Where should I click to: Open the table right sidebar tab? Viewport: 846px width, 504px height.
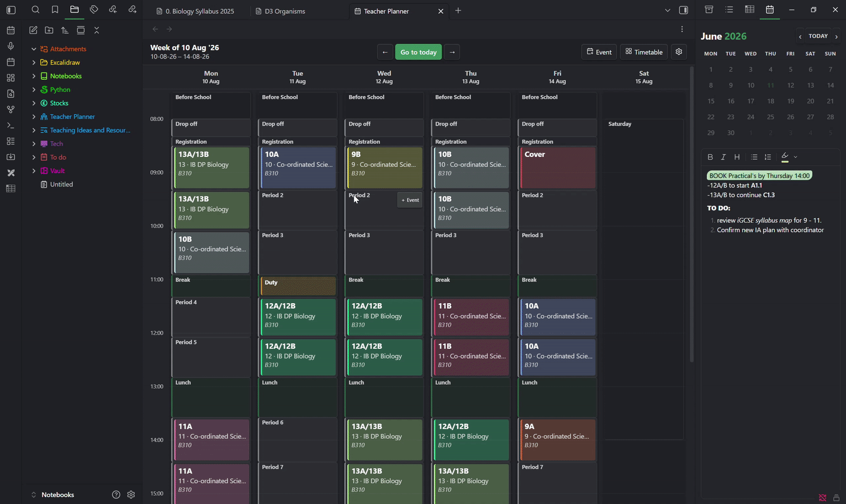pyautogui.click(x=749, y=10)
